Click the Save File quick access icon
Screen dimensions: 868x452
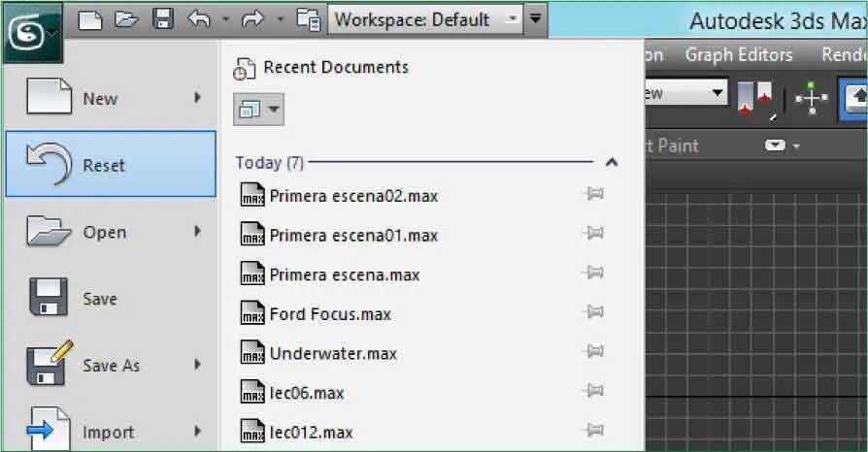tap(163, 19)
